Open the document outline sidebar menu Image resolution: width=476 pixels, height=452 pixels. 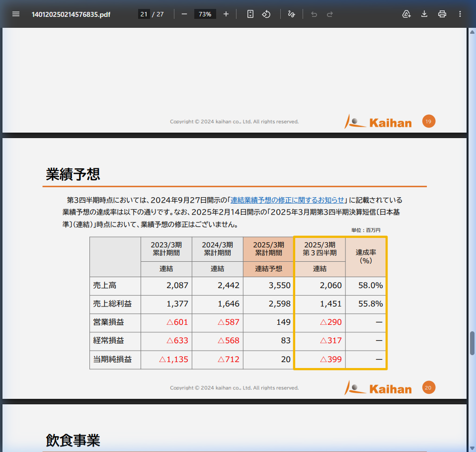(16, 14)
